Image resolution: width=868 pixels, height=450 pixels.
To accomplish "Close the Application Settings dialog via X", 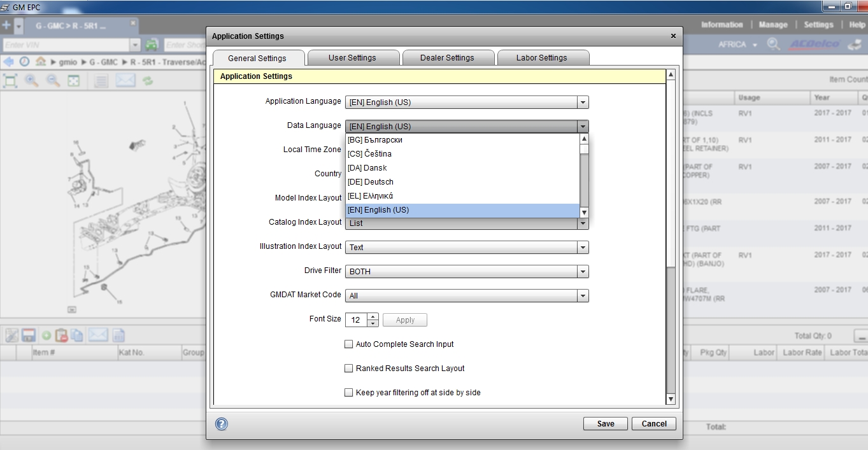I will [674, 36].
